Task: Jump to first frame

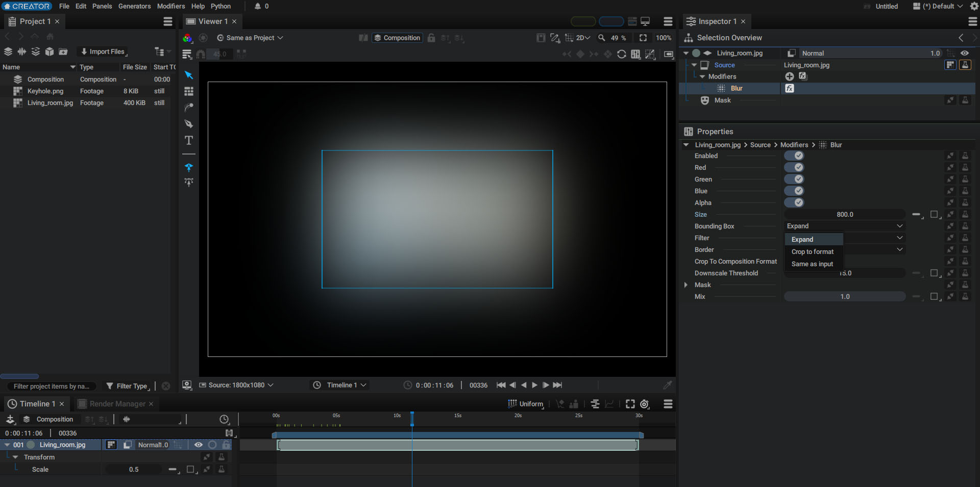Action: (501, 385)
